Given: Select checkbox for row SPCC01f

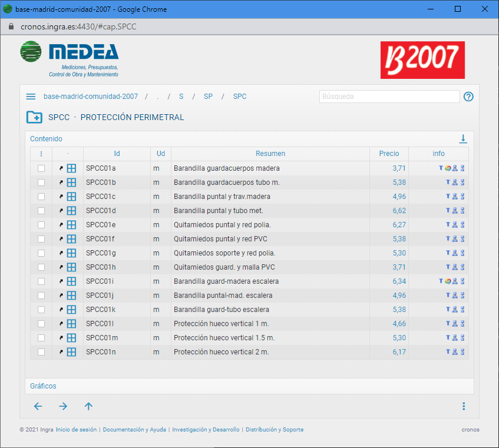Looking at the screenshot, I should [41, 239].
